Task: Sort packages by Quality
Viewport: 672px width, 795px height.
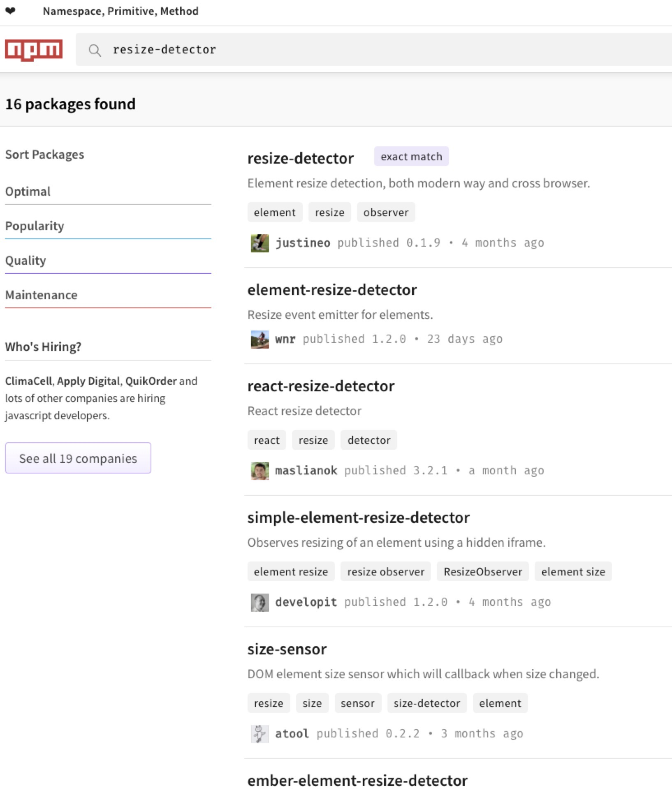Action: coord(25,261)
